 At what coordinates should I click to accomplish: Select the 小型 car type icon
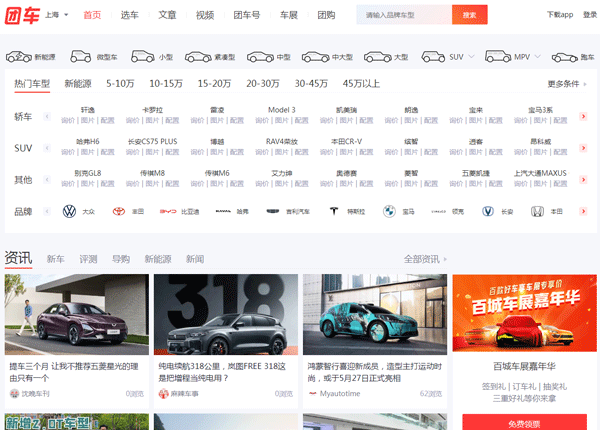143,57
